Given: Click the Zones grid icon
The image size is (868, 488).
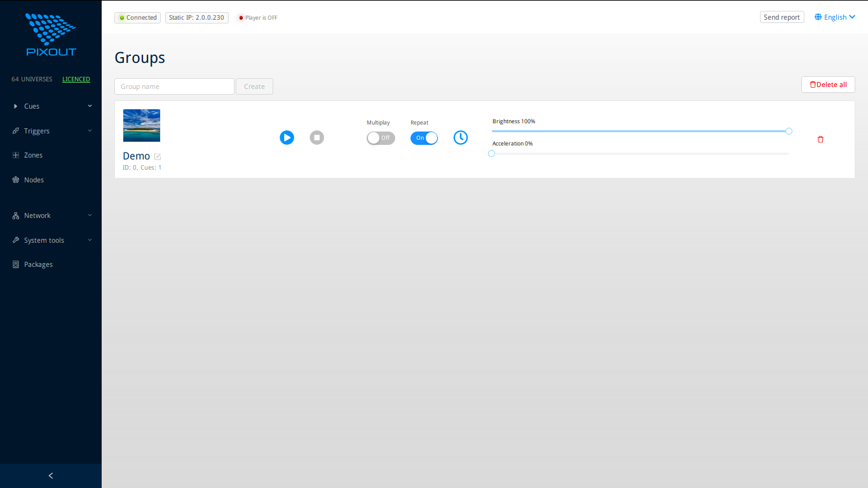Looking at the screenshot, I should click(x=16, y=155).
